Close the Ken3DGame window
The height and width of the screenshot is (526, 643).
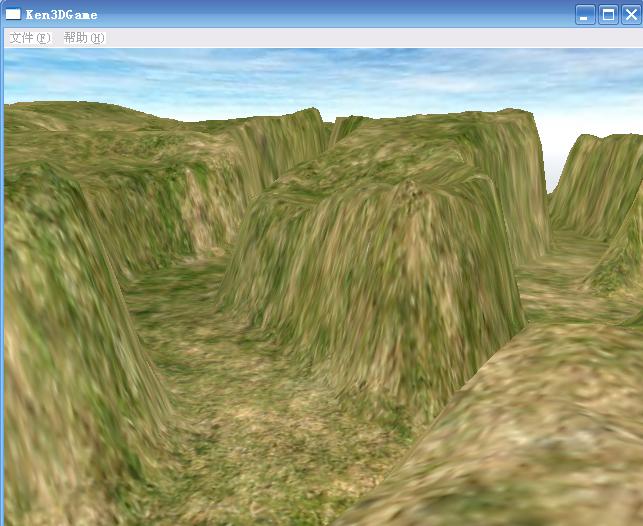click(x=631, y=15)
